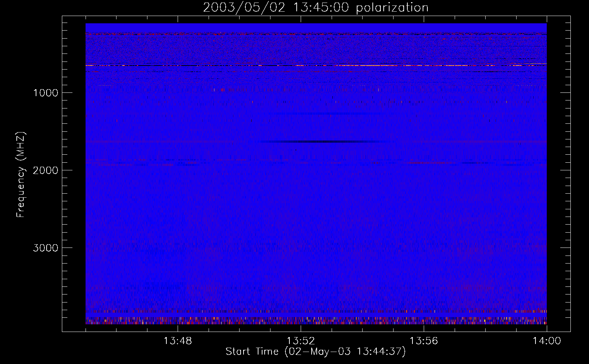Click the dark horizontal streak near 1600 MHz

click(324, 141)
